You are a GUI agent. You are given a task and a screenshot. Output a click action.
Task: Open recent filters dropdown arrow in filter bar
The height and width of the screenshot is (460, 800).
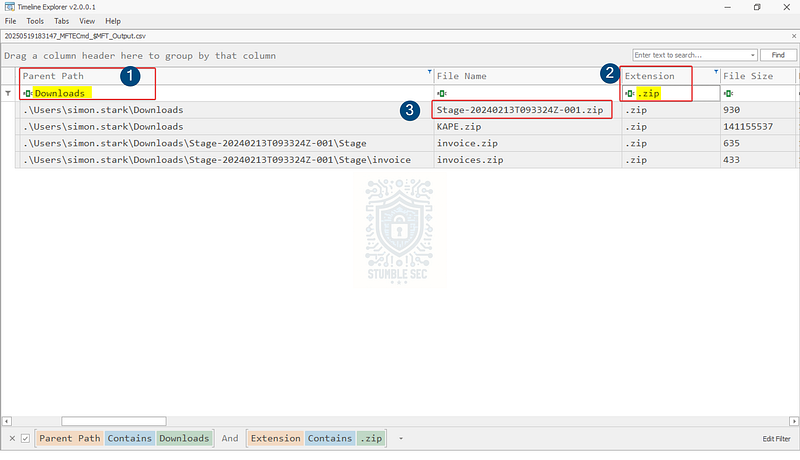coord(401,438)
